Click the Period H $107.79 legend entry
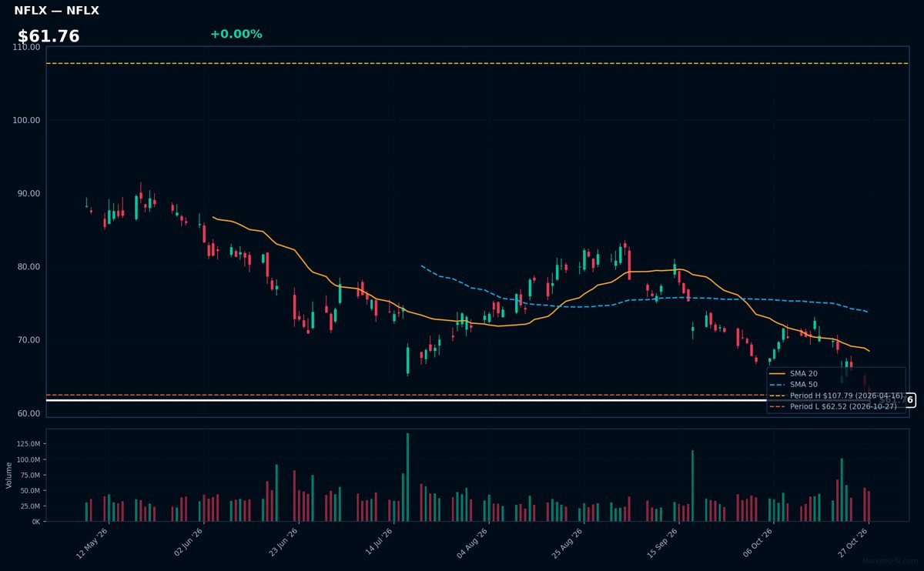Screen dimensions: 924x571 [x=837, y=395]
